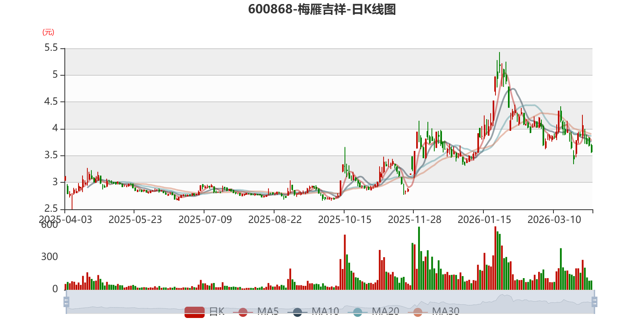Click the 2025-10-15 date axis label

(x=345, y=220)
